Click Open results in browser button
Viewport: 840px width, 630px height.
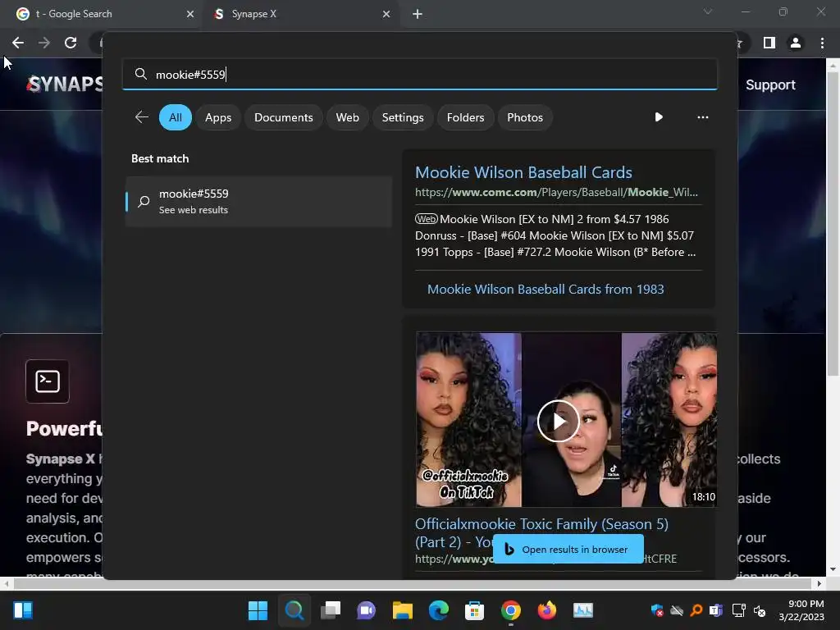pyautogui.click(x=568, y=549)
